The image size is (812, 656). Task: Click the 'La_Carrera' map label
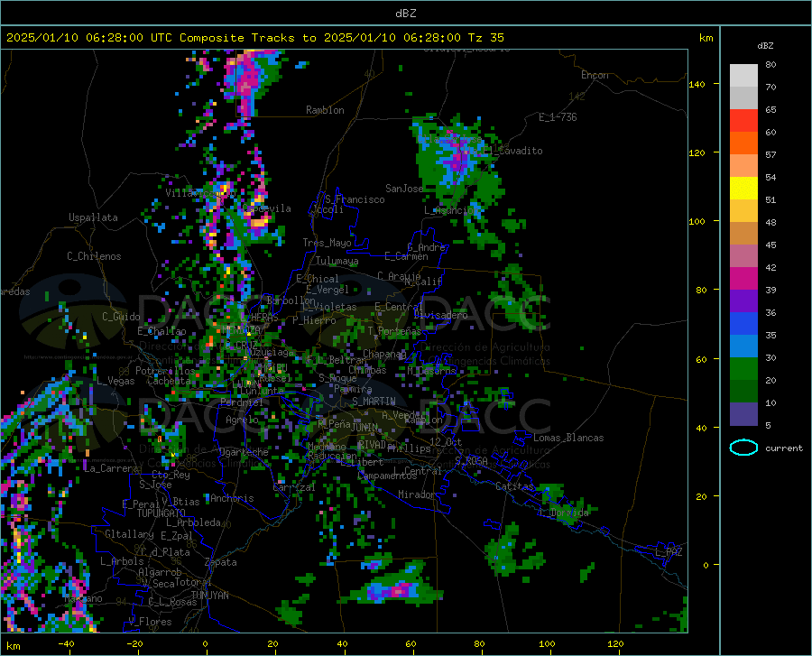(x=111, y=468)
